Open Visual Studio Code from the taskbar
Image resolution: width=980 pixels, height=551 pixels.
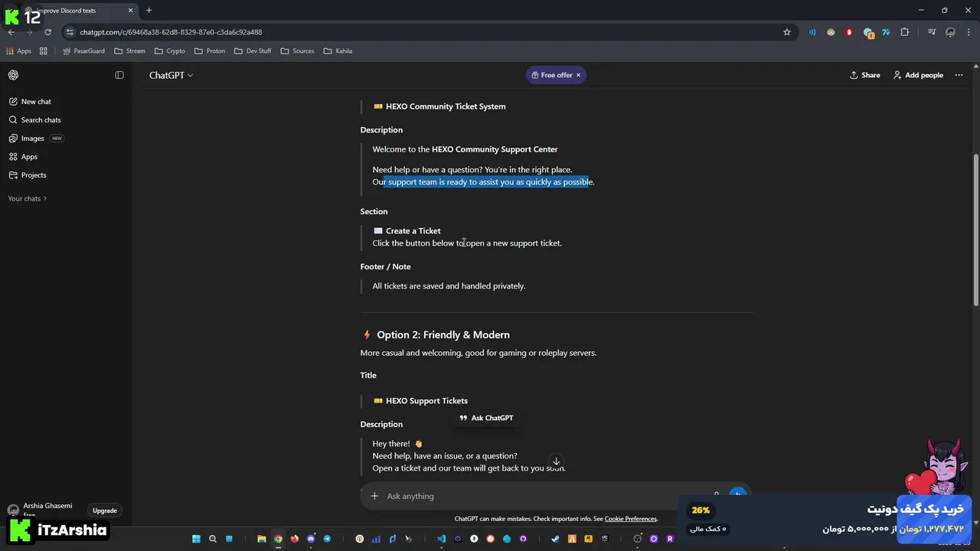(442, 539)
